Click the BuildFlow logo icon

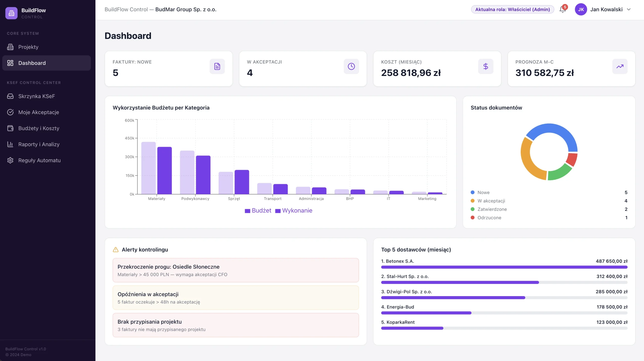(11, 13)
